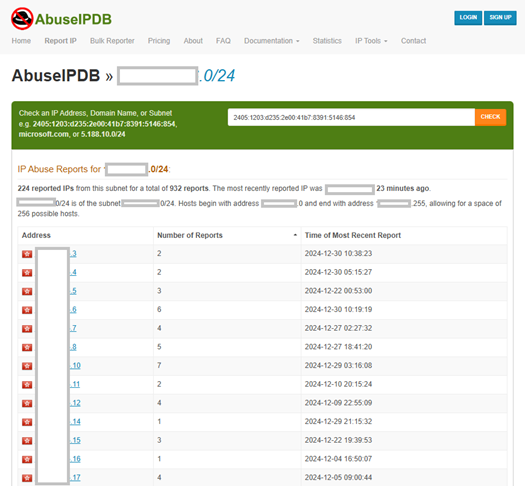Click the flag icon in the .12 row
The image size is (525, 486).
click(x=27, y=403)
